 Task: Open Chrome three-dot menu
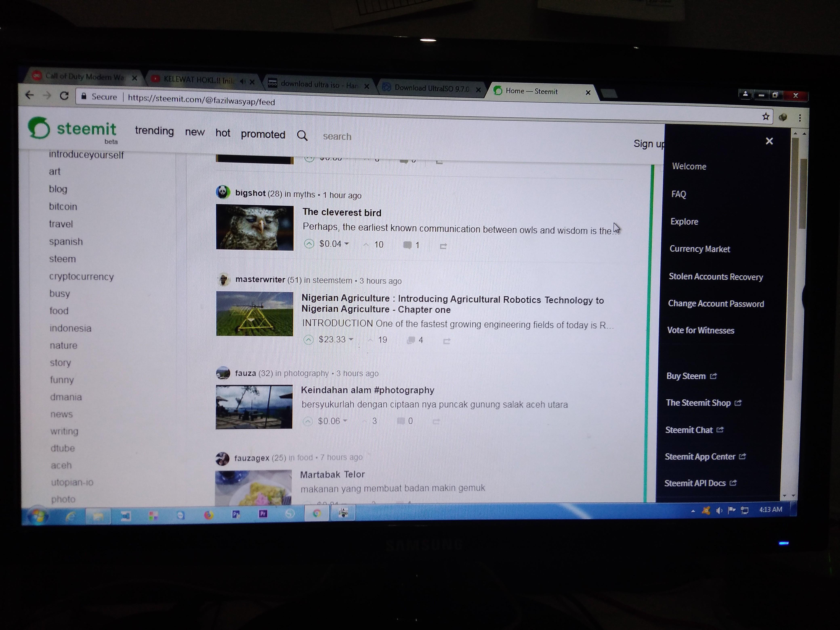click(x=800, y=118)
